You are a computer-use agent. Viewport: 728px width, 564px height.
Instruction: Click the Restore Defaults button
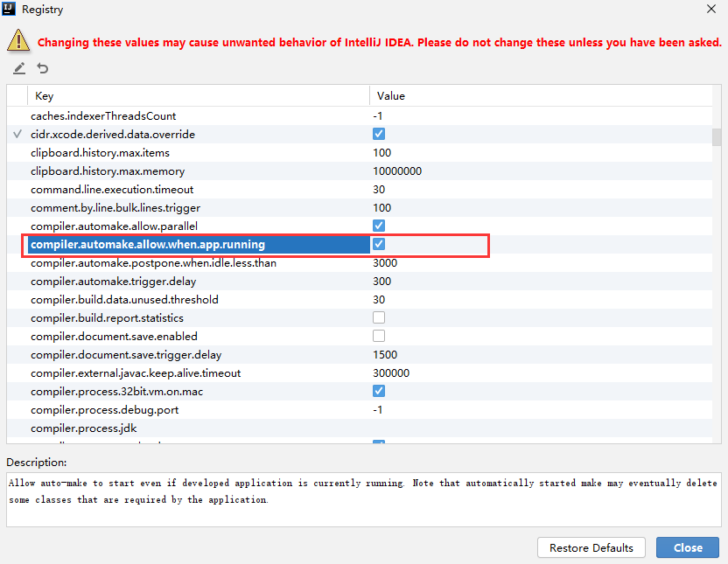[x=591, y=547]
